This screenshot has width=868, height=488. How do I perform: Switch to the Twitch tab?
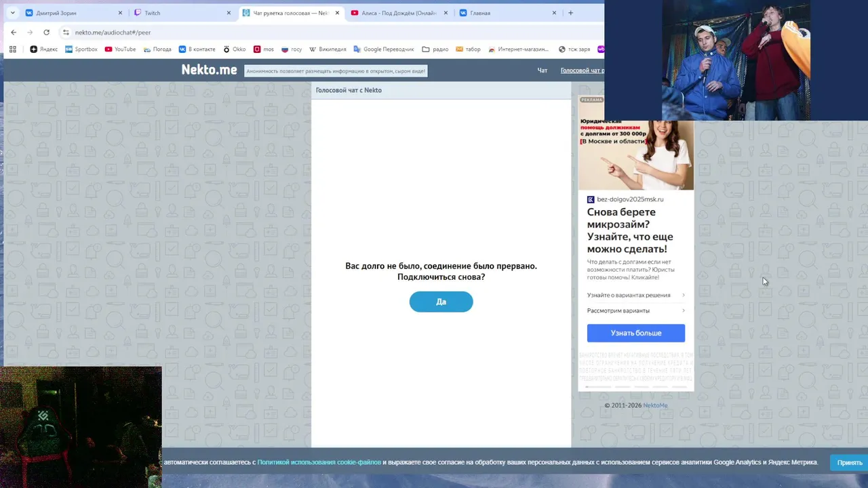click(182, 13)
